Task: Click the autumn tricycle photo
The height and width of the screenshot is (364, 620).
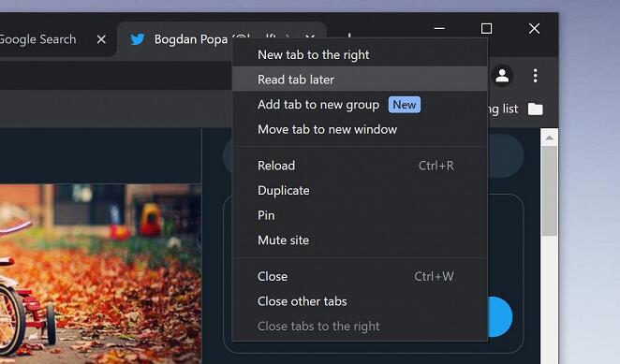Action: click(100, 273)
